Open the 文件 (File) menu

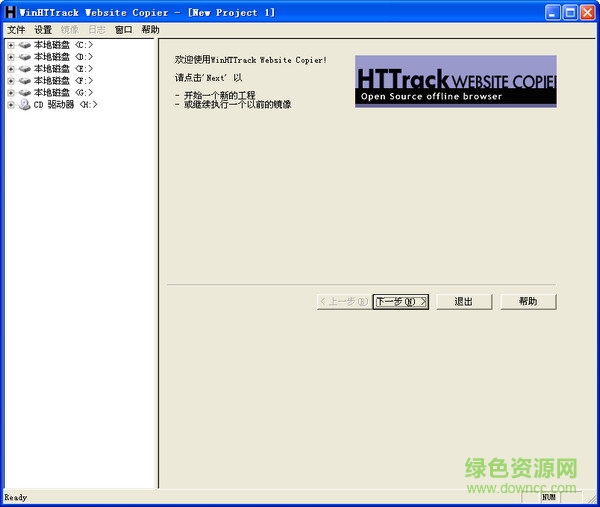(16, 30)
